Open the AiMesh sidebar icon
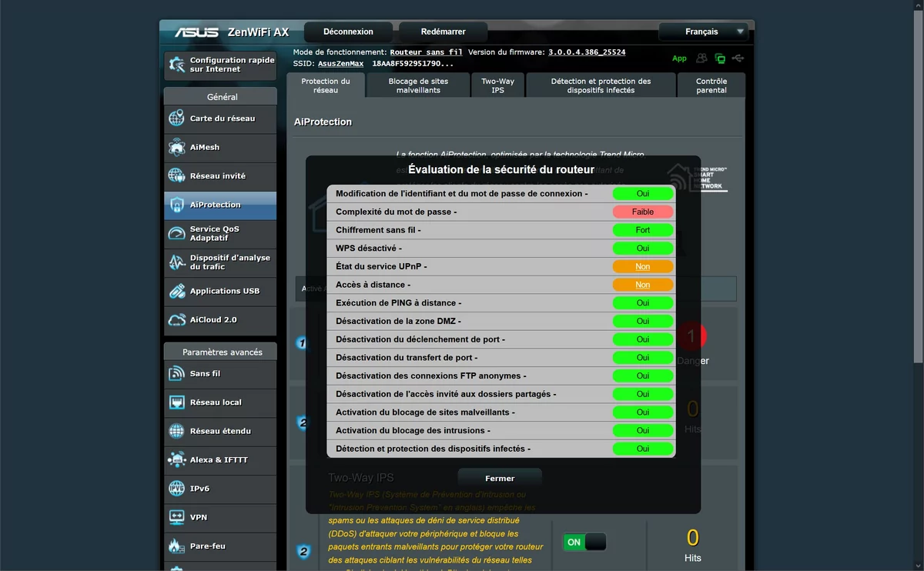Viewport: 924px width, 571px height. (177, 147)
